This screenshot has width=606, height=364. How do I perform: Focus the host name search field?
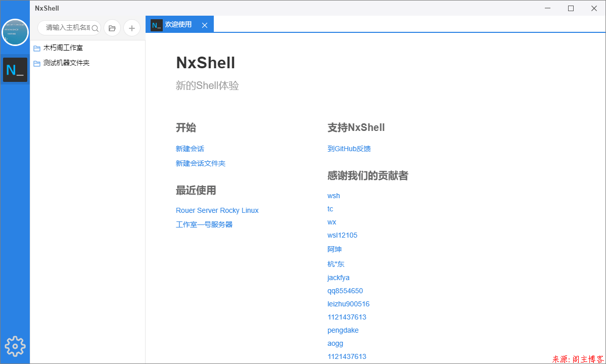[x=68, y=27]
